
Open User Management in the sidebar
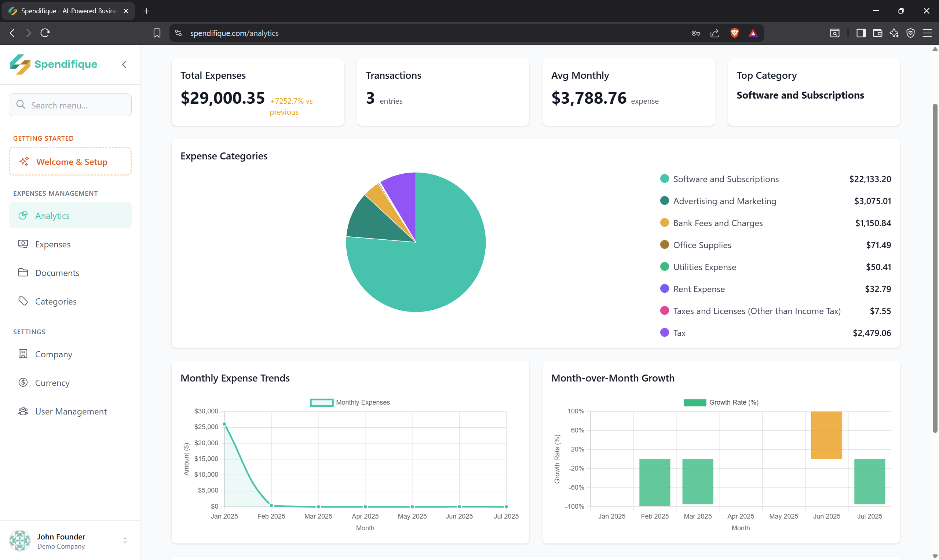pyautogui.click(x=70, y=411)
